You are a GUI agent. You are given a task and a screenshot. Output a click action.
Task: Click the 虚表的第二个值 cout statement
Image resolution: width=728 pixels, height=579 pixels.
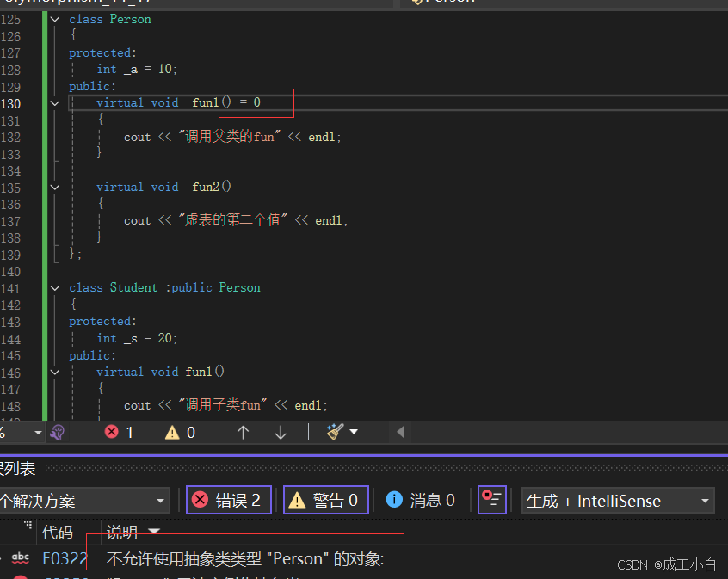236,220
